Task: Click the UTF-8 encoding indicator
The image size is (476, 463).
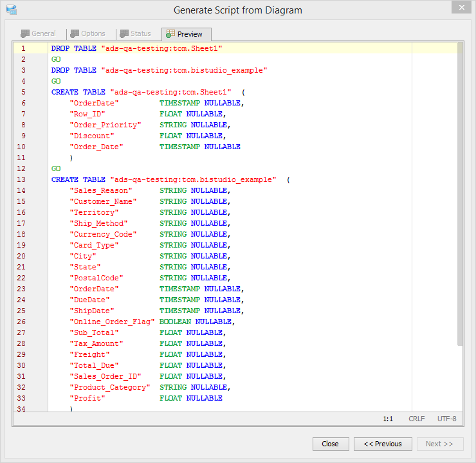Action: (x=446, y=419)
